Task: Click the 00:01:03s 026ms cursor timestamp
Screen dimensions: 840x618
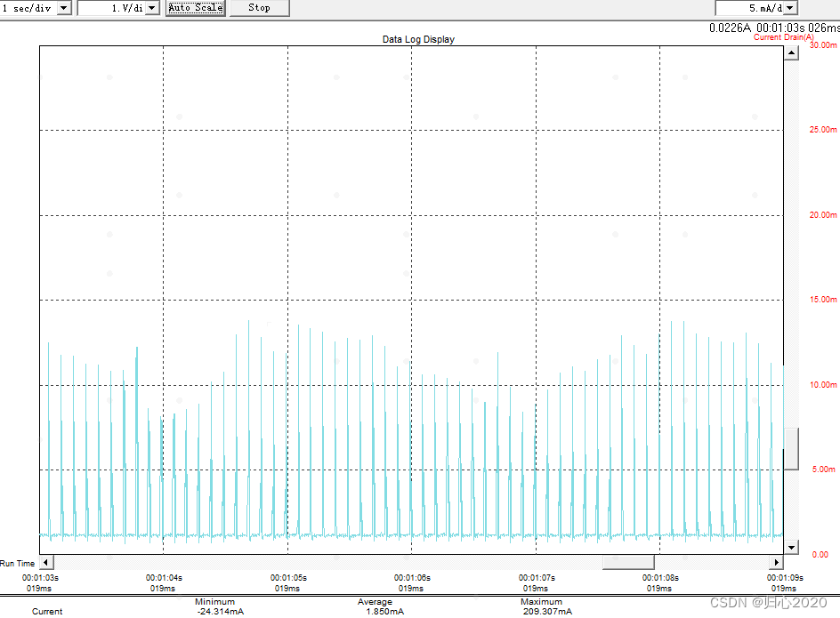Action: click(x=797, y=28)
